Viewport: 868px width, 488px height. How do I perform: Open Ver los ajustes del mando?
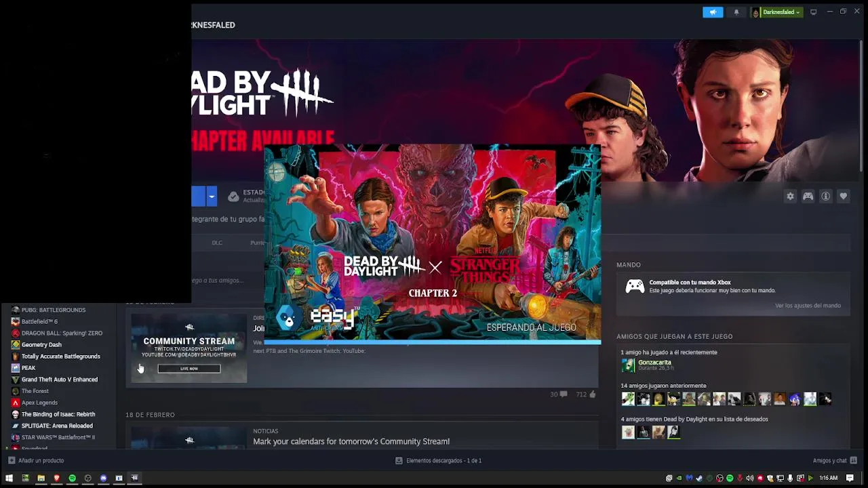pos(808,305)
